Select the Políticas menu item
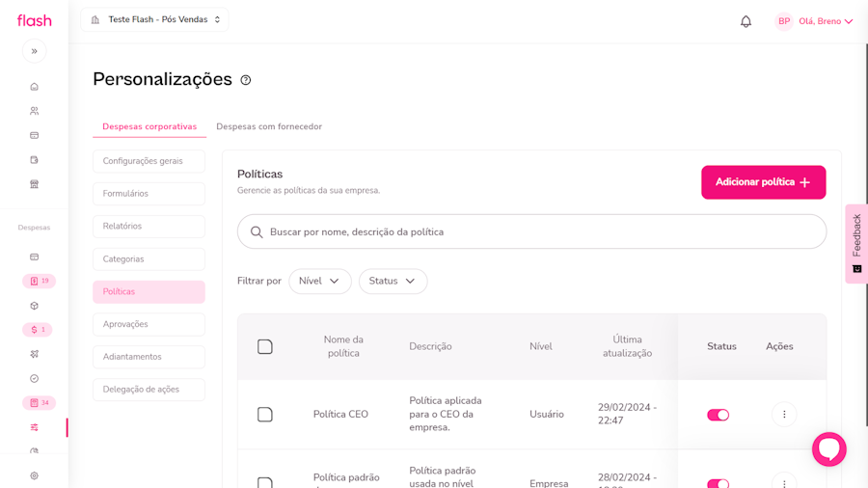The height and width of the screenshot is (488, 868). [x=149, y=291]
